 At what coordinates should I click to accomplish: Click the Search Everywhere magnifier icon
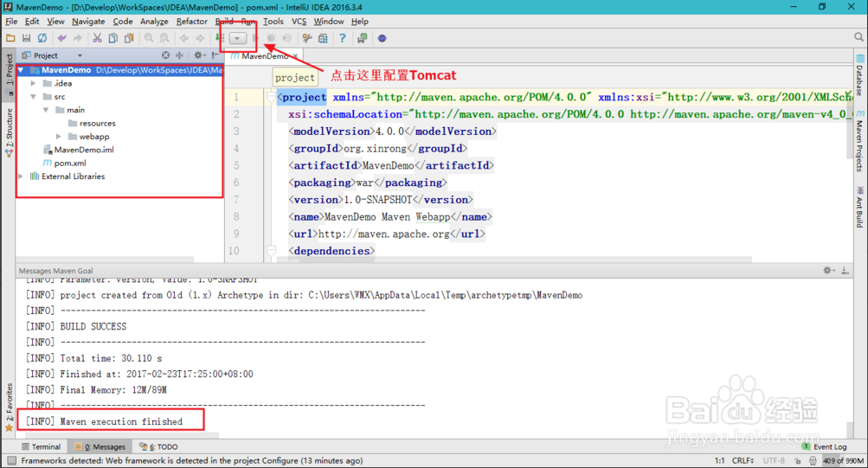[x=858, y=37]
